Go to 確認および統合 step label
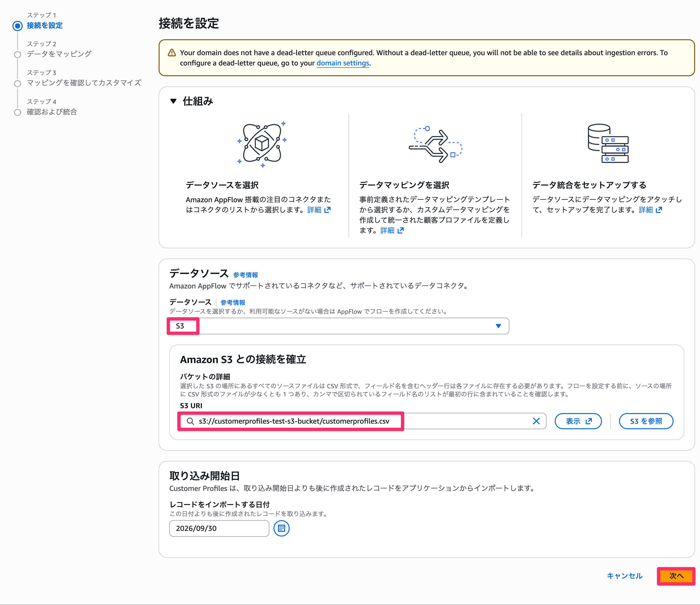The height and width of the screenshot is (605, 700). click(x=52, y=112)
